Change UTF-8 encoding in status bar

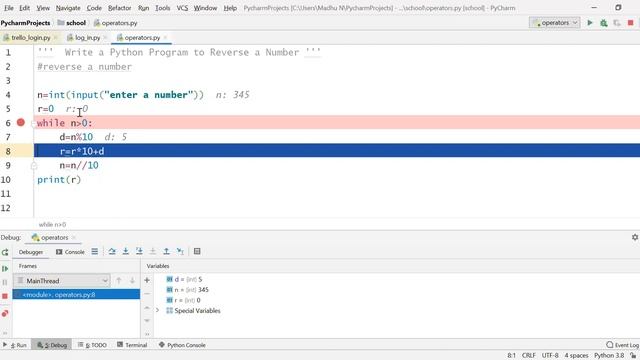pos(550,356)
